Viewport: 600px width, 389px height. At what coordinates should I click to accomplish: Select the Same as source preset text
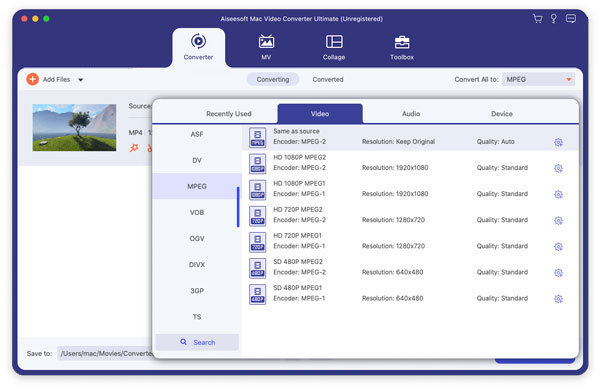[x=296, y=131]
